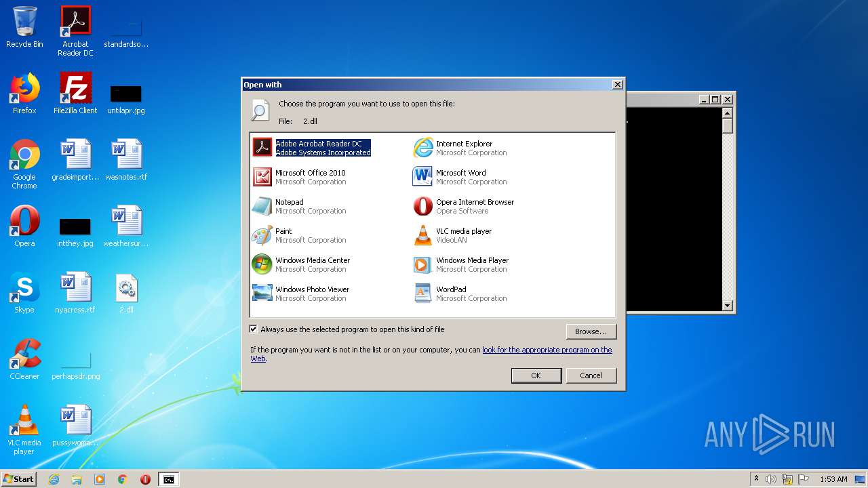This screenshot has width=868, height=488.
Task: Click console window scrollbar up arrow
Action: [728, 113]
